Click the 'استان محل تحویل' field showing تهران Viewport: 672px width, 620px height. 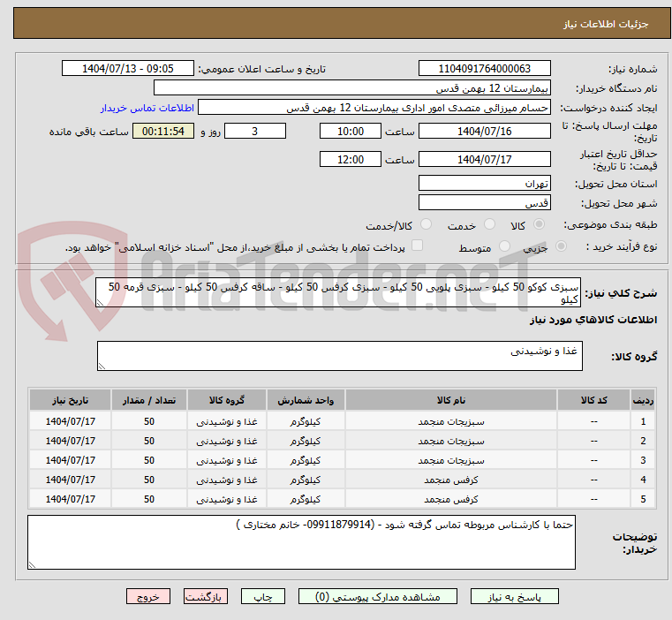[484, 184]
